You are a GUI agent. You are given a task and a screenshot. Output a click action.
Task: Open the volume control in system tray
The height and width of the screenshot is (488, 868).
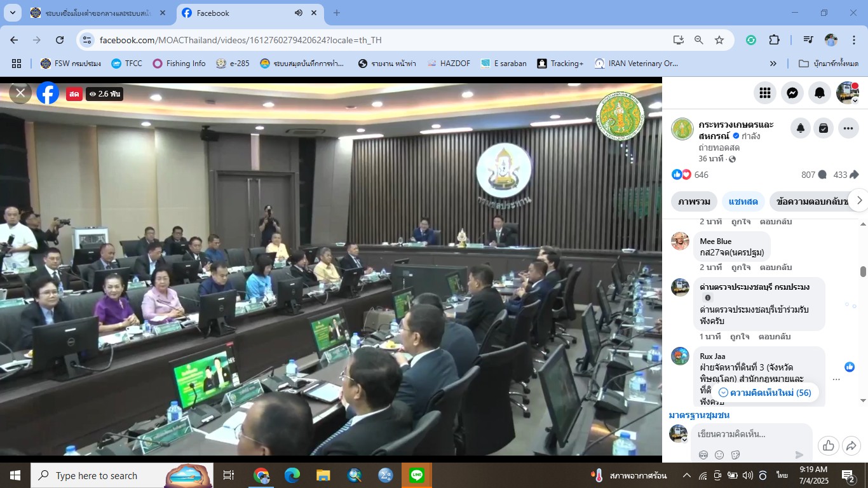pos(747,475)
